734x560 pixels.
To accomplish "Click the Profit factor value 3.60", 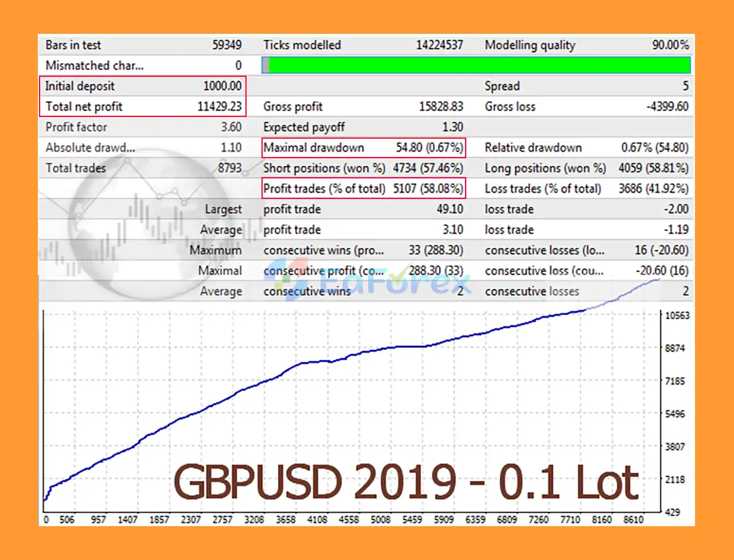I will coord(231,127).
